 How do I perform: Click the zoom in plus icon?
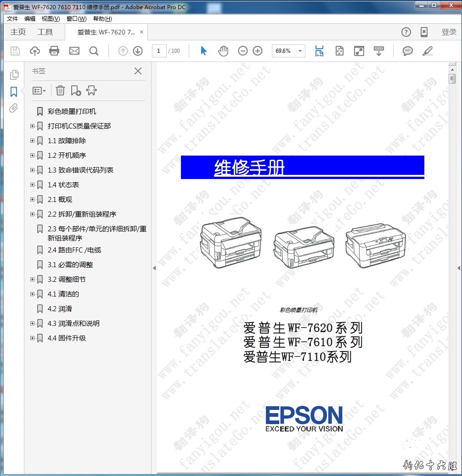pyautogui.click(x=258, y=51)
